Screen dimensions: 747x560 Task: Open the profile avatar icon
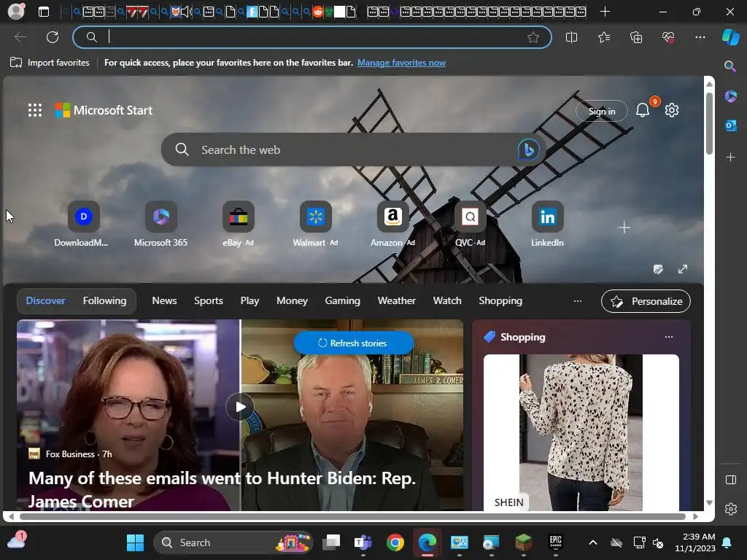16,12
